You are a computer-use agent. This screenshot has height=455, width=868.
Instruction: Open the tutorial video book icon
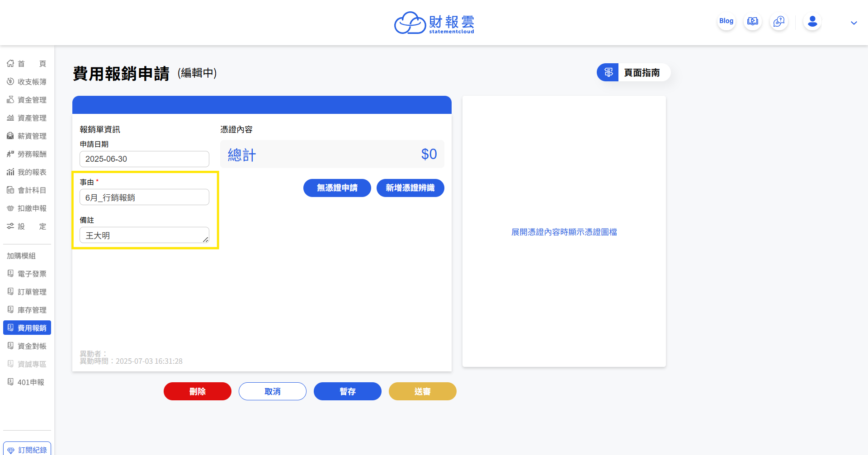[x=752, y=21]
